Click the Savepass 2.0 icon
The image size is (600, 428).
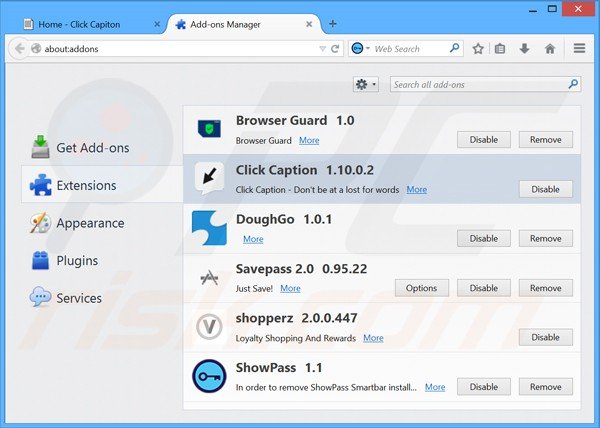(209, 278)
